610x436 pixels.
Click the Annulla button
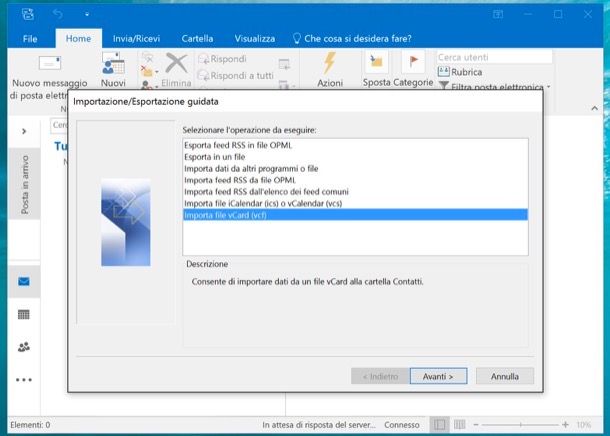coord(505,376)
